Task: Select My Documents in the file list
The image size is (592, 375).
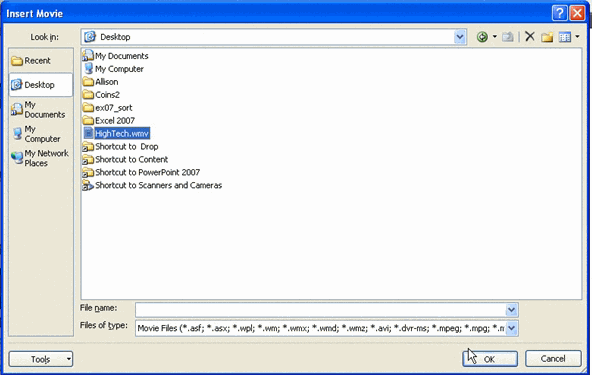Action: click(116, 56)
